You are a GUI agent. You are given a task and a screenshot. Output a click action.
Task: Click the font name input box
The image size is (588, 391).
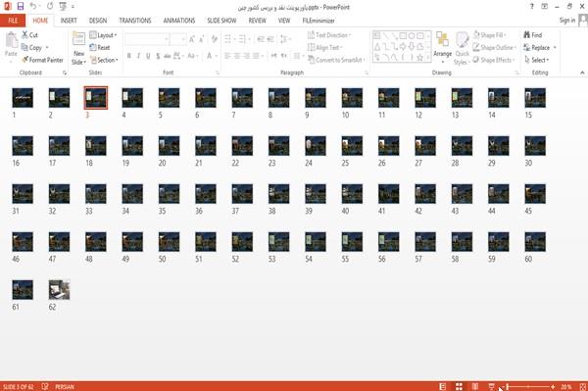(146, 39)
